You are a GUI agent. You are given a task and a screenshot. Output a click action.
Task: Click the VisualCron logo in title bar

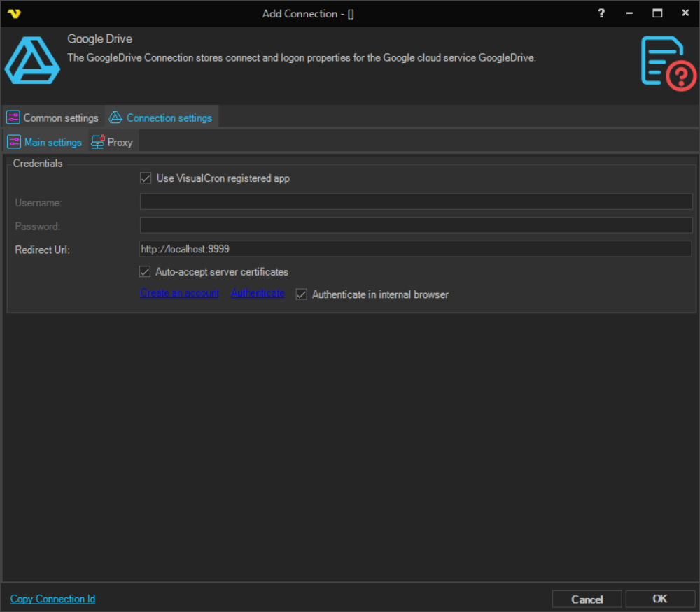(x=14, y=13)
